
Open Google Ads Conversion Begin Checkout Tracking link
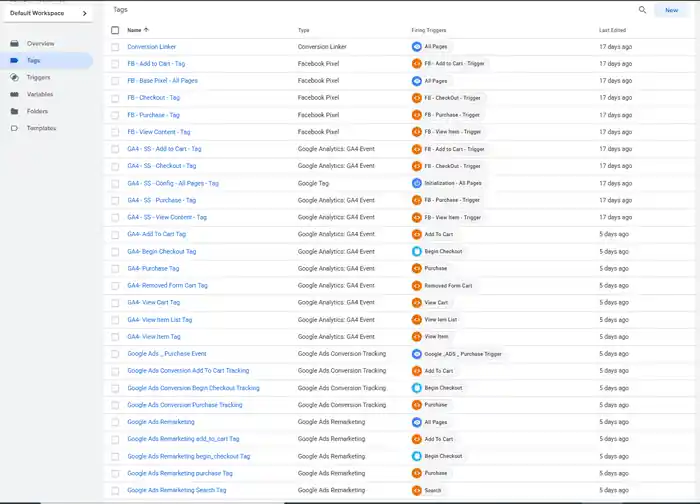[193, 388]
